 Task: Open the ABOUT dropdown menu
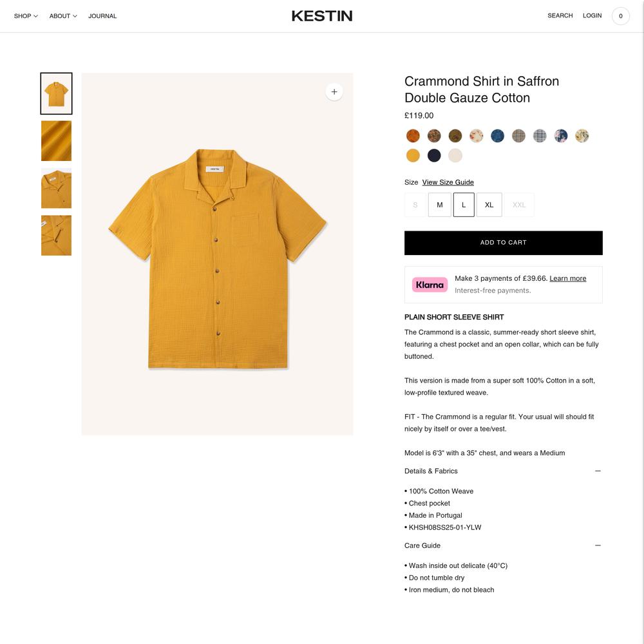pyautogui.click(x=63, y=16)
